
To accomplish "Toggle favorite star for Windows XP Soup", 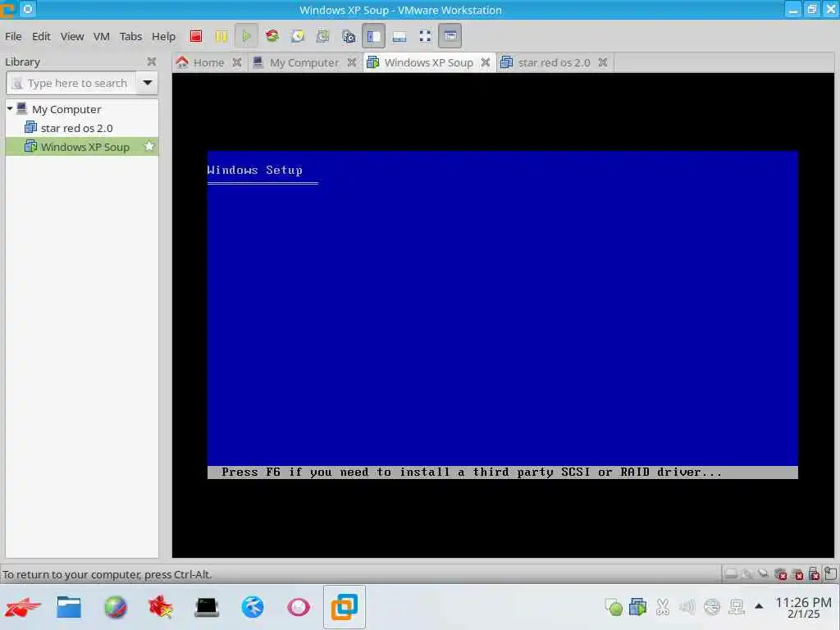I will tap(149, 146).
